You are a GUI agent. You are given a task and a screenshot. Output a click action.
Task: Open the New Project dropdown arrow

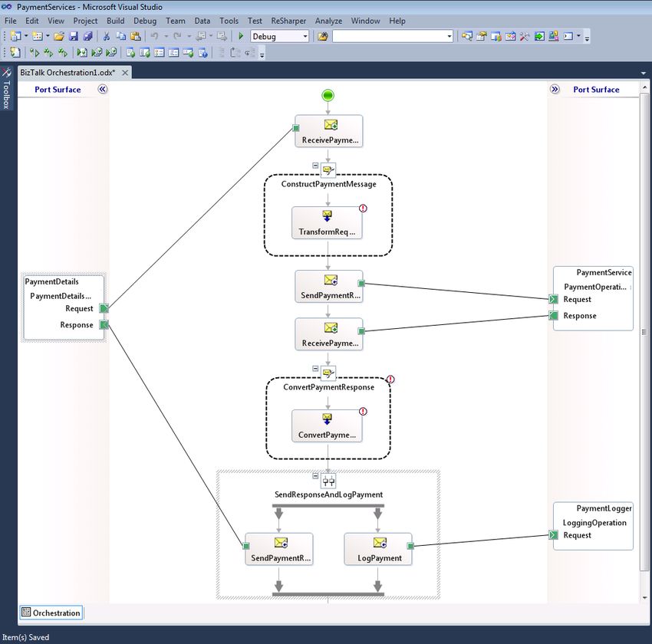point(26,36)
